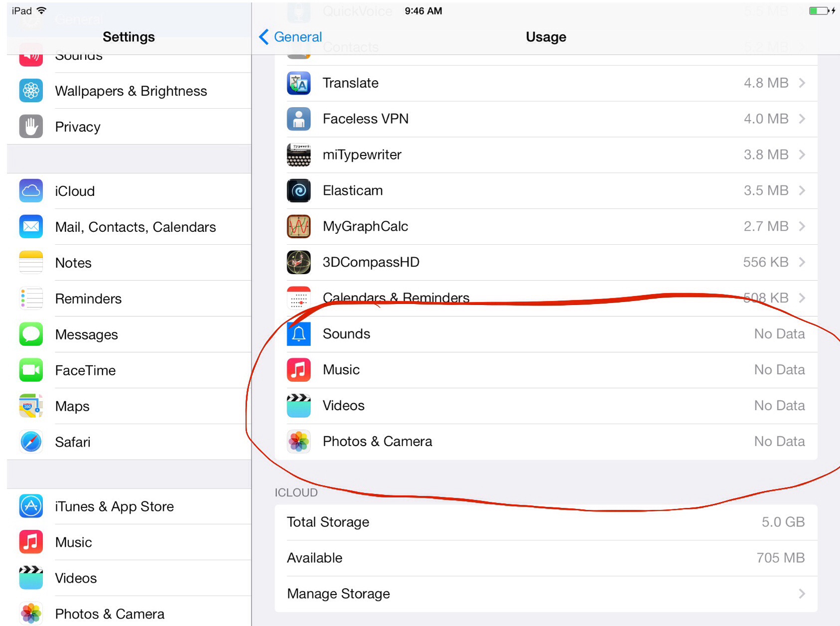Select the Notes icon in the sidebar

point(31,263)
